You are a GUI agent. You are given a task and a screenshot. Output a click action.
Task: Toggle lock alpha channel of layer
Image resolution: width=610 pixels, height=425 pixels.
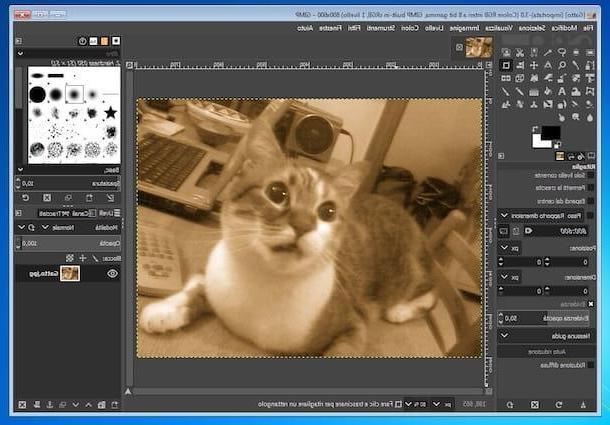(70, 258)
